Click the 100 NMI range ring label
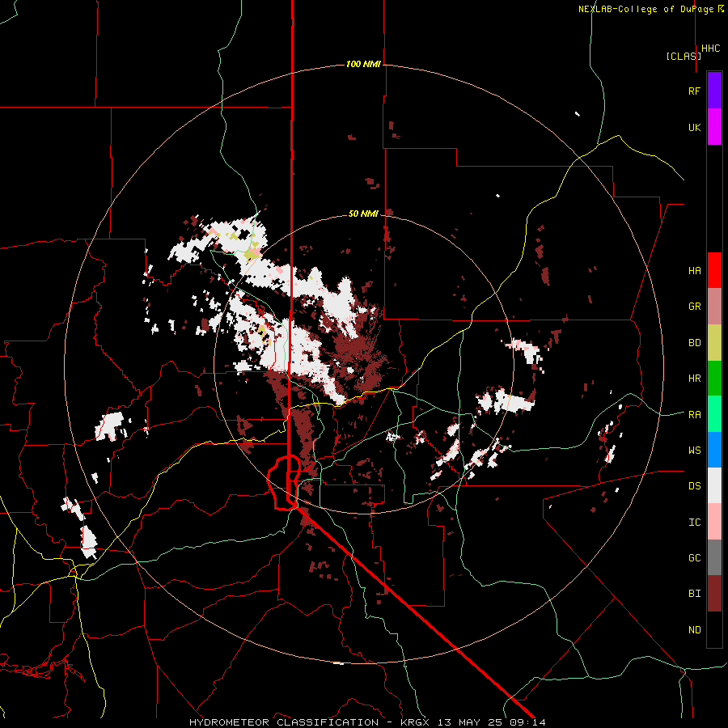Image resolution: width=728 pixels, height=728 pixels. pyautogui.click(x=363, y=64)
